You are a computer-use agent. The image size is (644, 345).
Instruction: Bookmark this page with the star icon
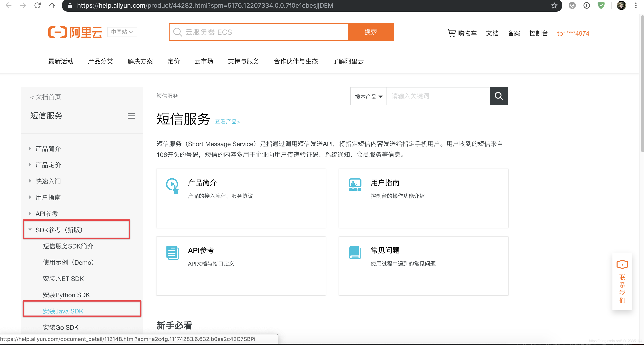click(554, 5)
